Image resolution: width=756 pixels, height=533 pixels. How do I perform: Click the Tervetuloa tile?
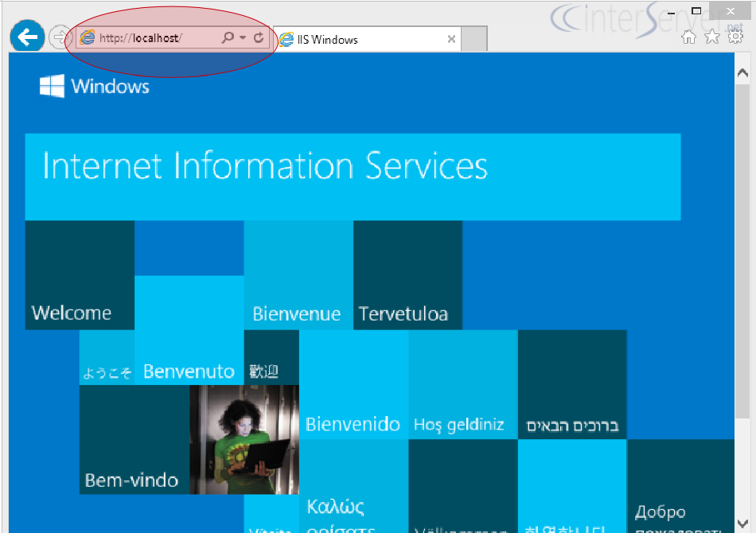(x=408, y=275)
